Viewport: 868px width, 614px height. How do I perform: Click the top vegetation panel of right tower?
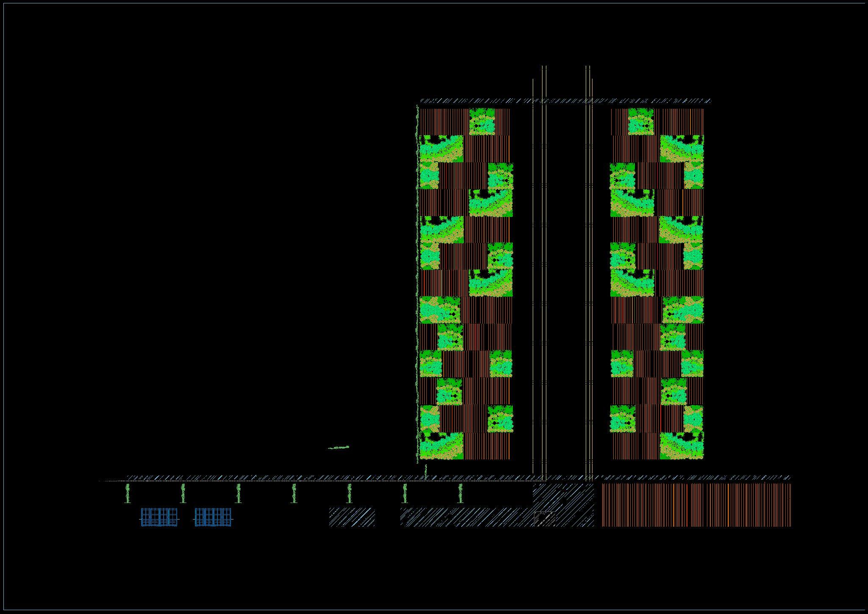[x=641, y=122]
